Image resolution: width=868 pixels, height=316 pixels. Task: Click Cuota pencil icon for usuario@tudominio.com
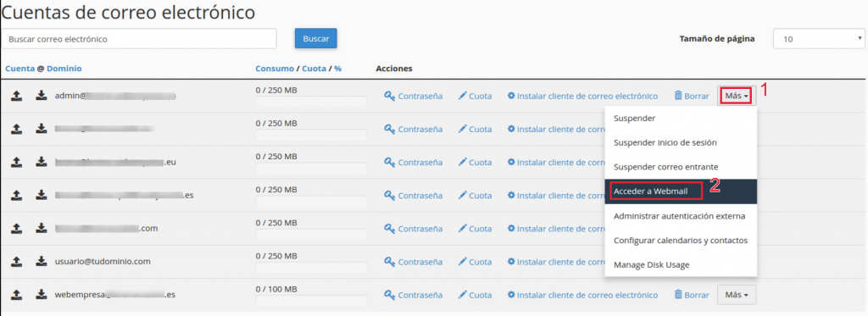pyautogui.click(x=463, y=262)
